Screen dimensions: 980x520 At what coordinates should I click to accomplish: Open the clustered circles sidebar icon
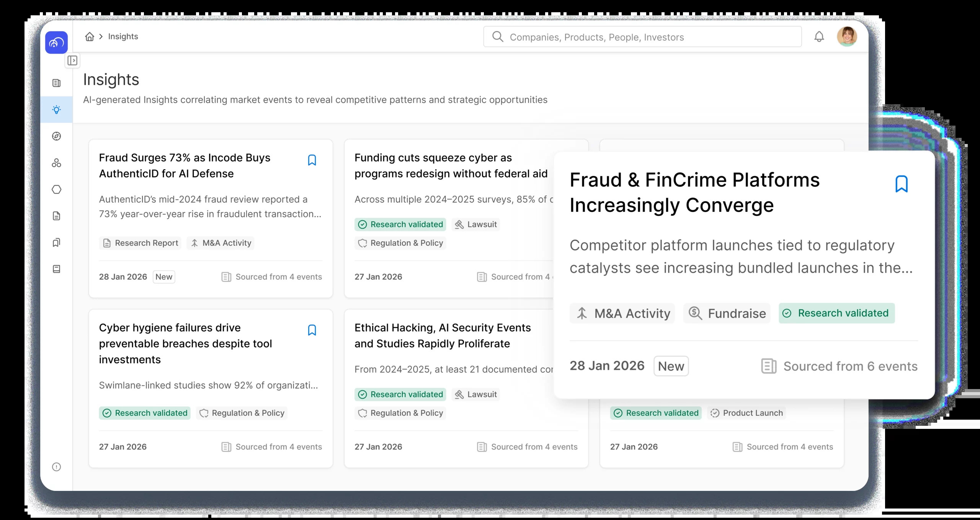point(57,163)
